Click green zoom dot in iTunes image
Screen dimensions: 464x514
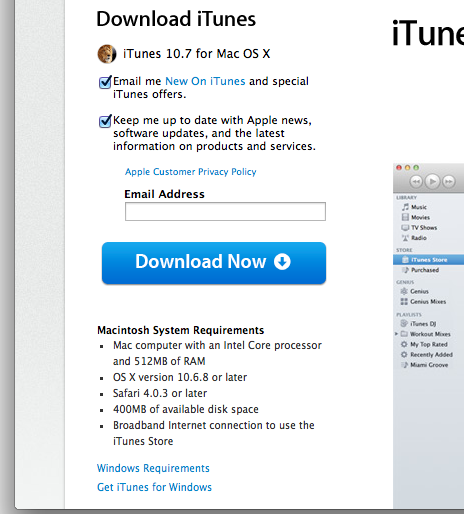coord(416,168)
